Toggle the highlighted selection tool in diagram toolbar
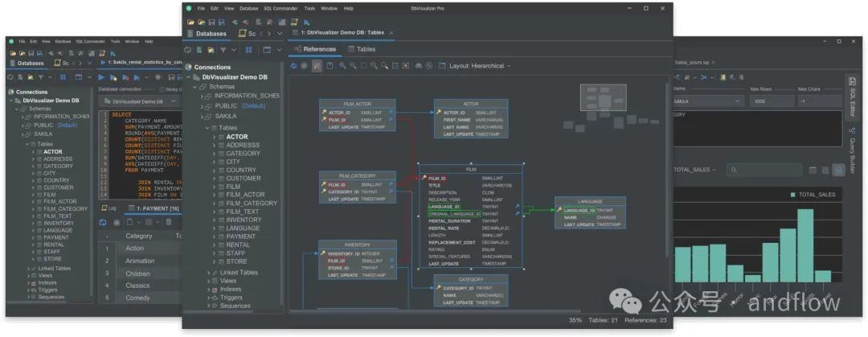The image size is (868, 337). (x=317, y=66)
